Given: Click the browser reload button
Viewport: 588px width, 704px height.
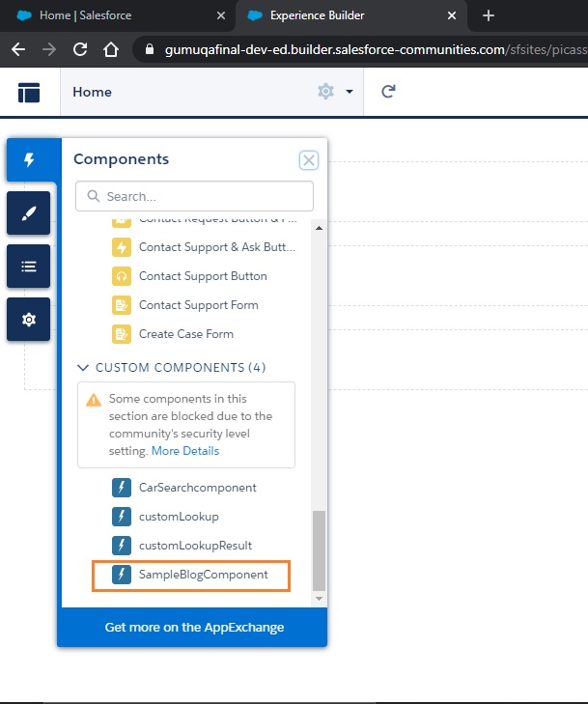Looking at the screenshot, I should point(80,49).
